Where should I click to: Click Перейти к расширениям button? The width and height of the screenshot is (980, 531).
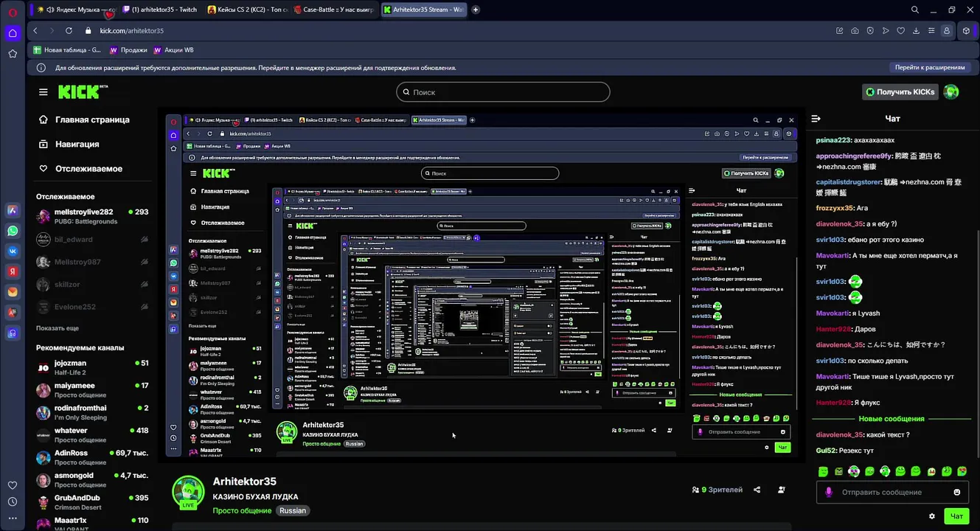[x=929, y=67]
